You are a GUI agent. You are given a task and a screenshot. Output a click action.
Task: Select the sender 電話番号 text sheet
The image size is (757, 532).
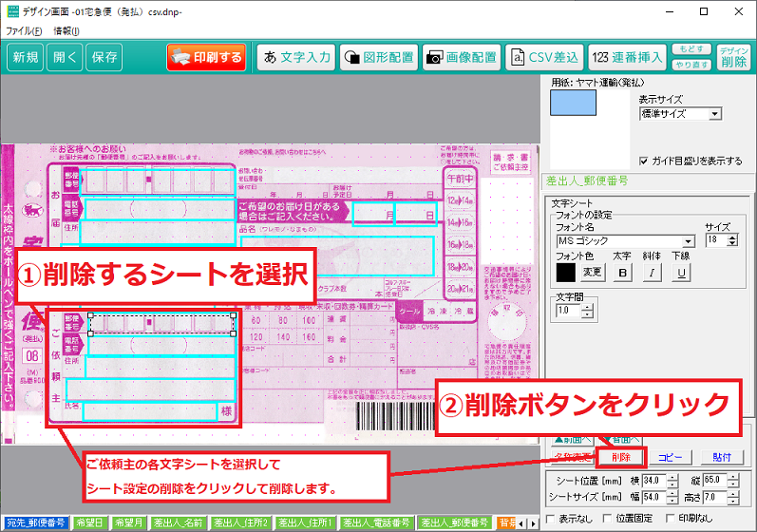tap(161, 346)
